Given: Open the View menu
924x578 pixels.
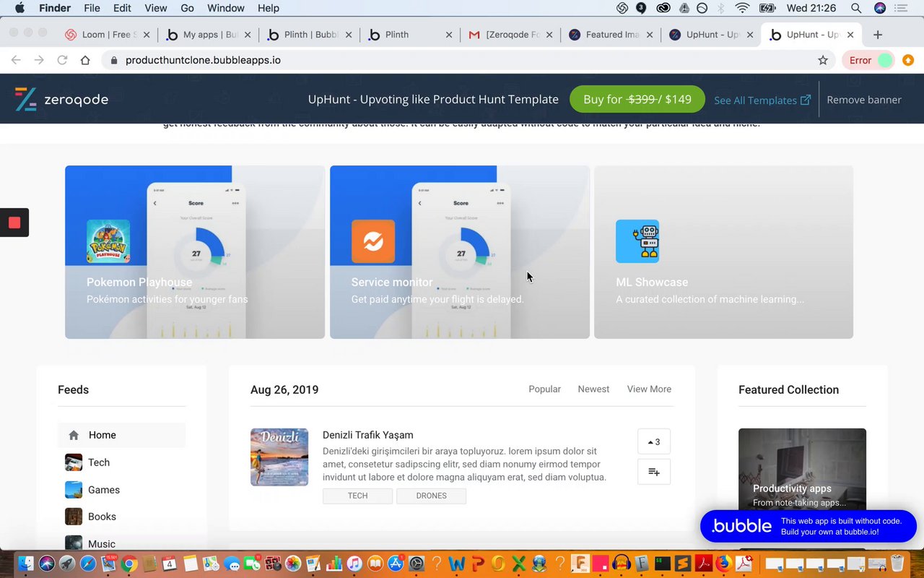Looking at the screenshot, I should (156, 8).
